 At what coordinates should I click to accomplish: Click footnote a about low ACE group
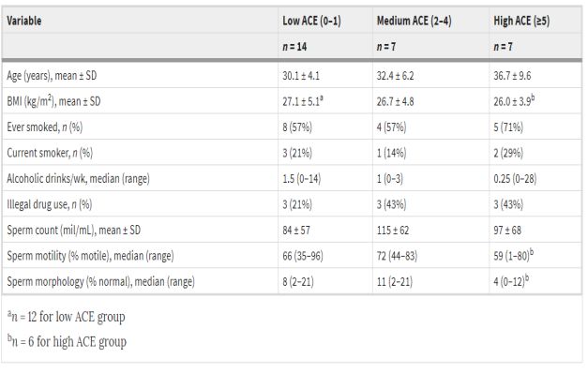pyautogui.click(x=66, y=317)
